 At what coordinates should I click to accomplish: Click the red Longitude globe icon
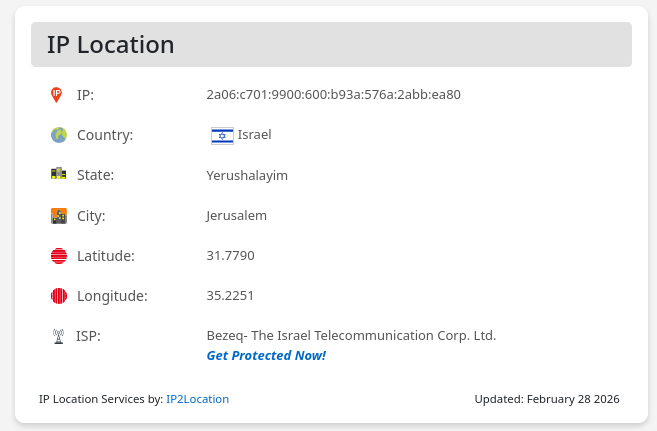(58, 296)
